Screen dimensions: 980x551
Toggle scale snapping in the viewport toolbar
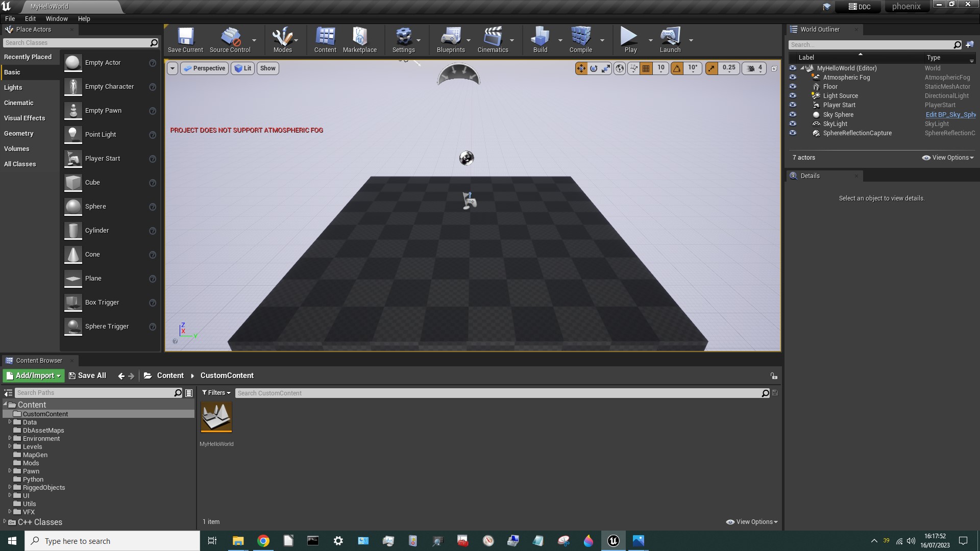click(712, 68)
